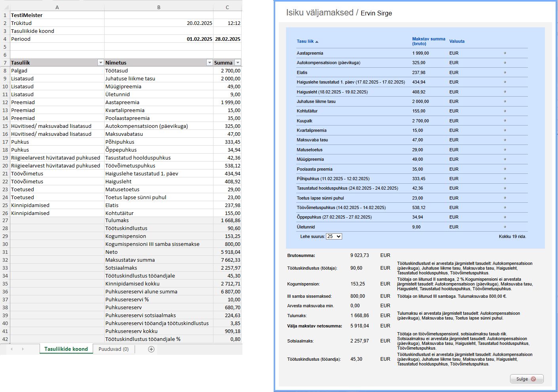Open the Lehe suurus page size dropdown
This screenshot has height=392, width=558.
click(x=334, y=236)
